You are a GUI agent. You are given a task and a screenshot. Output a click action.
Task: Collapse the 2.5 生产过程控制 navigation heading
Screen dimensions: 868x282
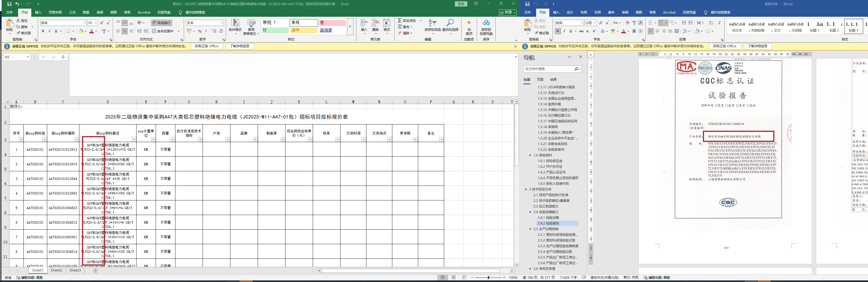tap(530, 229)
